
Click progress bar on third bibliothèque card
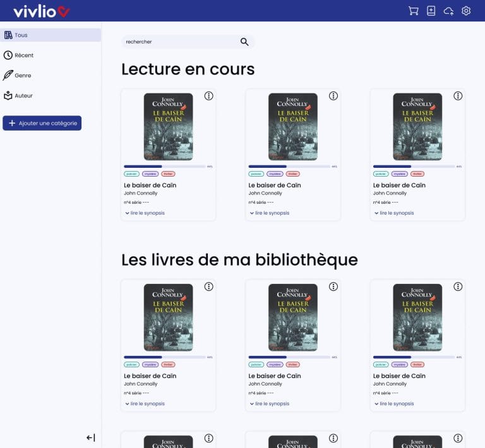tap(414, 357)
